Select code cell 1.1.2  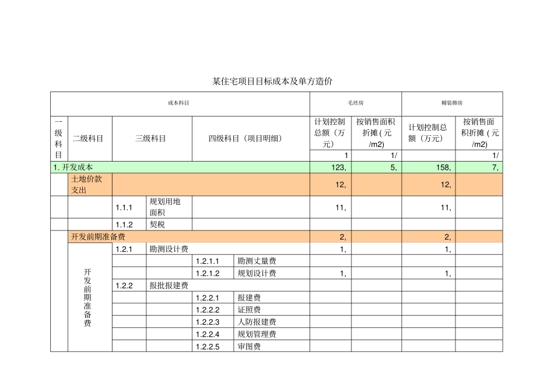tap(129, 225)
